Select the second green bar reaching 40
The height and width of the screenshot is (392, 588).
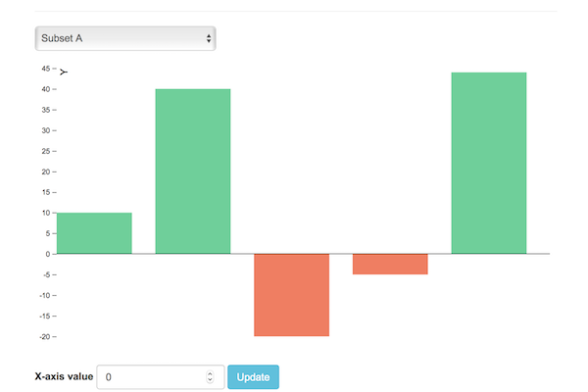point(193,171)
